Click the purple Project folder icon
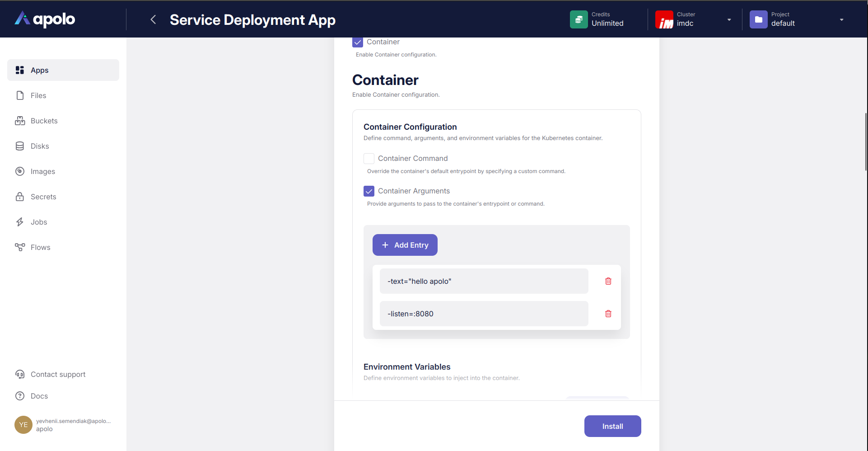Image resolution: width=868 pixels, height=451 pixels. pos(758,19)
